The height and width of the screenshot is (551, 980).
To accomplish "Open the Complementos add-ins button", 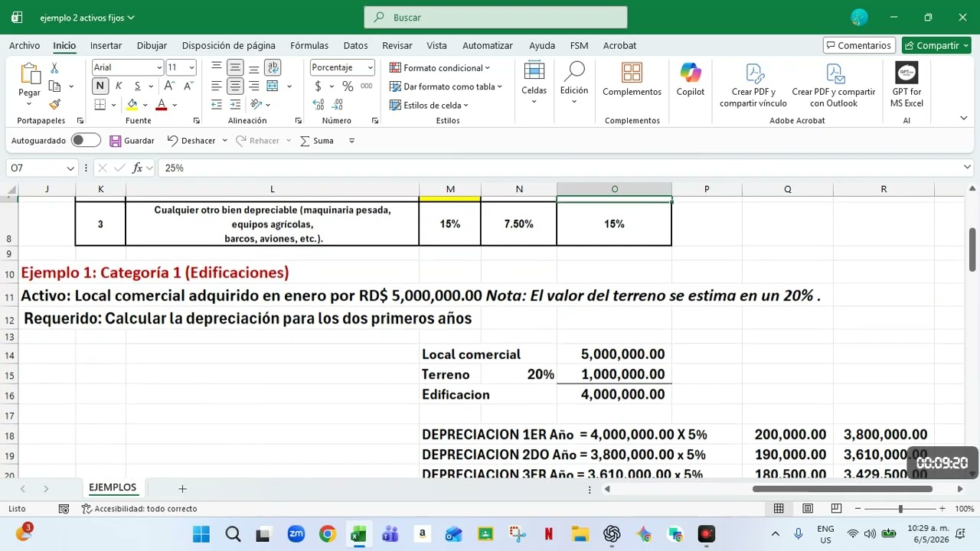I will 632,80.
